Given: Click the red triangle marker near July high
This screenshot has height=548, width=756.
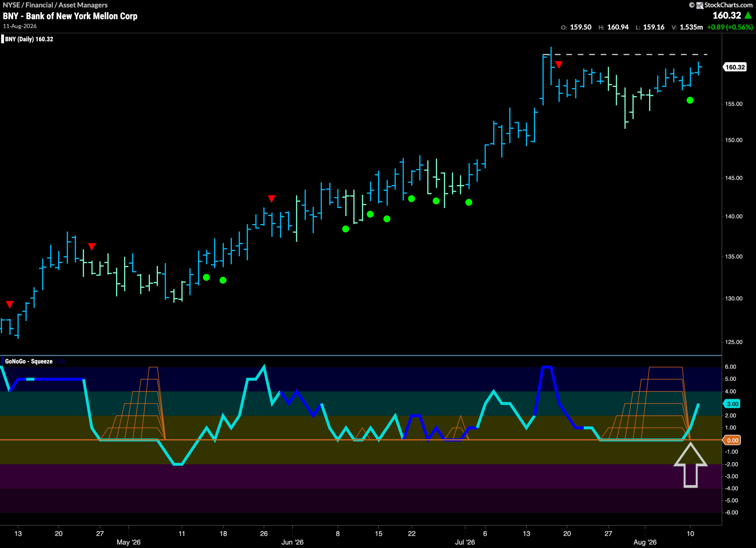Looking at the screenshot, I should 559,65.
